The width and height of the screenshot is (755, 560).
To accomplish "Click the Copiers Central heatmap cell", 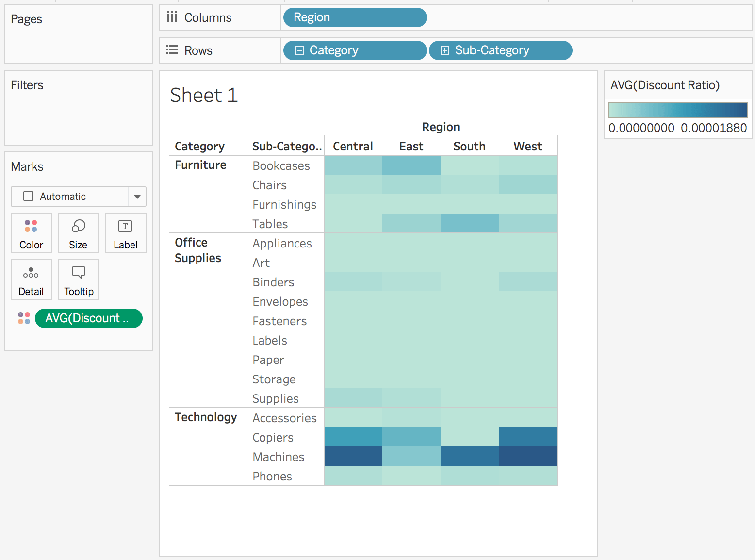I will click(x=353, y=437).
